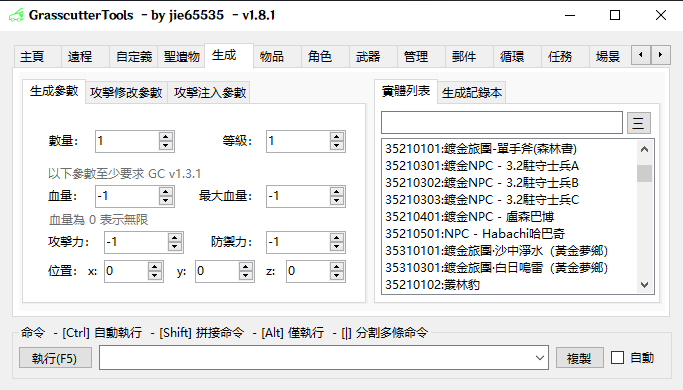Expand the command history dropdown arrow
683x390 pixels.
[x=540, y=358]
